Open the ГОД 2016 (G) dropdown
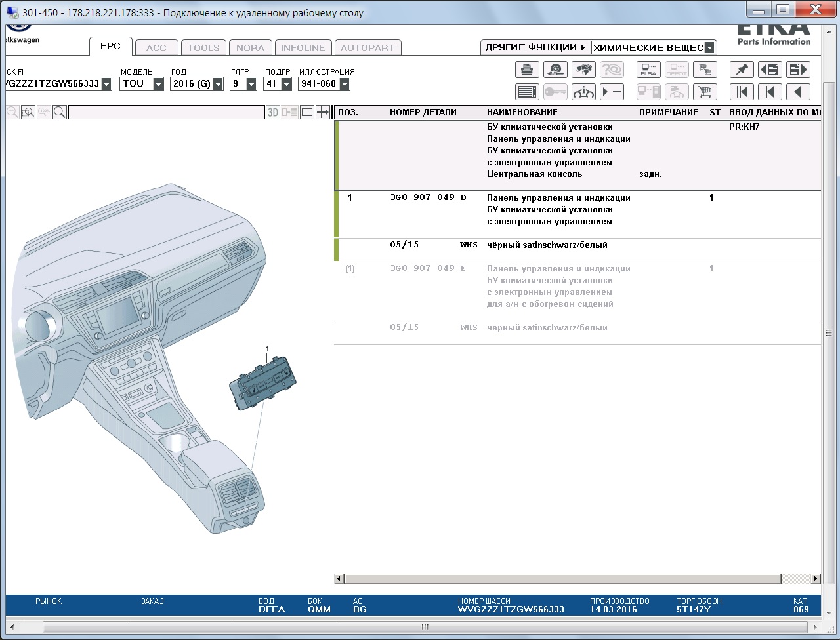Viewport: 840px width, 640px height. [219, 84]
